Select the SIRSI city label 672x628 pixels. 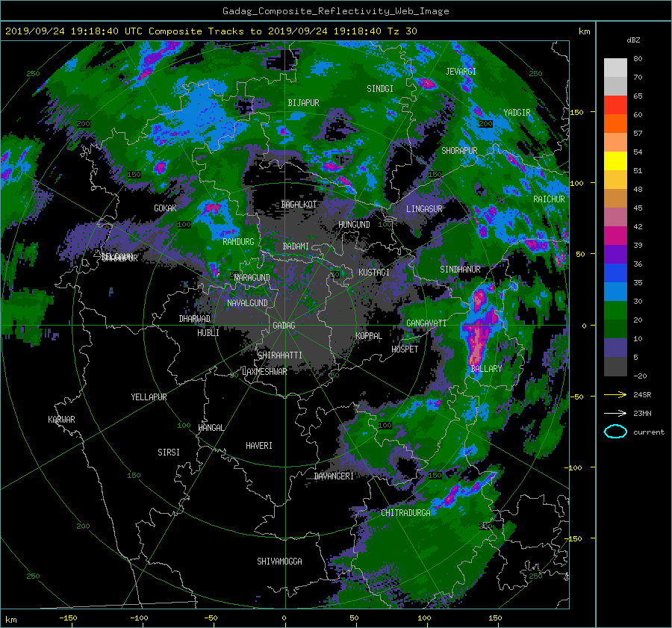pyautogui.click(x=169, y=453)
